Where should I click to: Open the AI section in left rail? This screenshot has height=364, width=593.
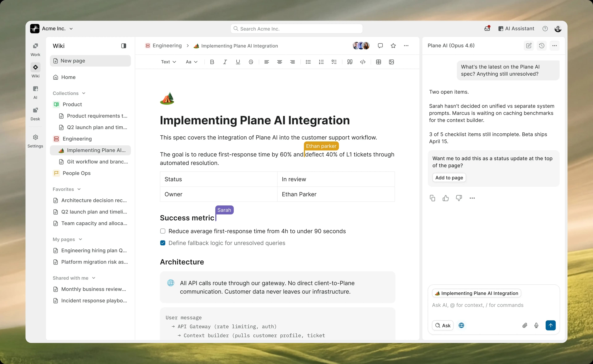[x=35, y=92]
